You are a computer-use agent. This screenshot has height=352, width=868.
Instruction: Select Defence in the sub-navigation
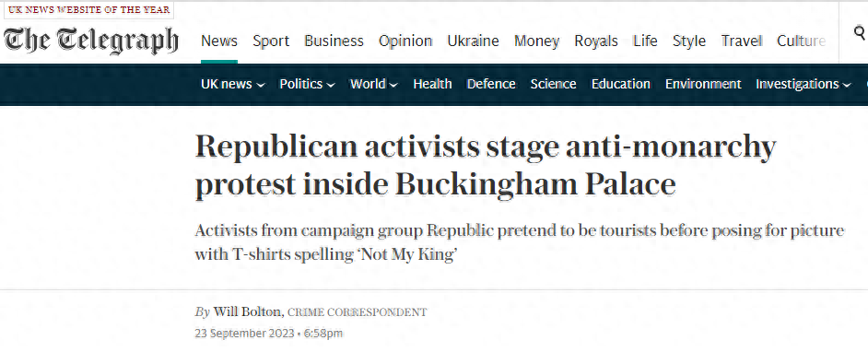click(491, 84)
